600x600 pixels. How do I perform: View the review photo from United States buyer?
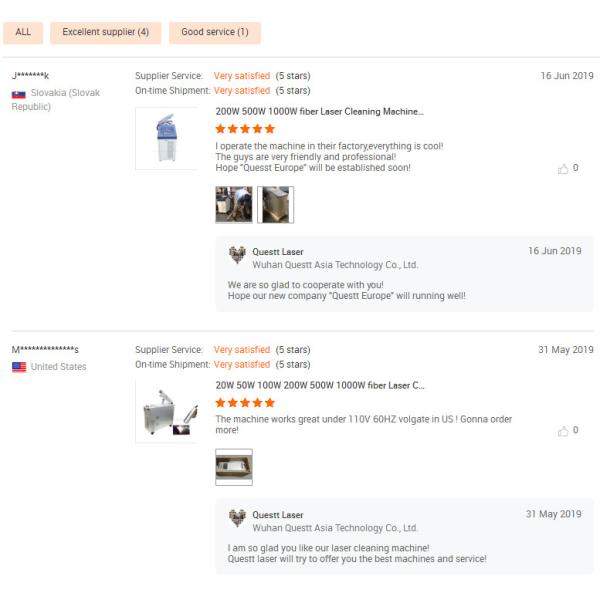pos(234,466)
